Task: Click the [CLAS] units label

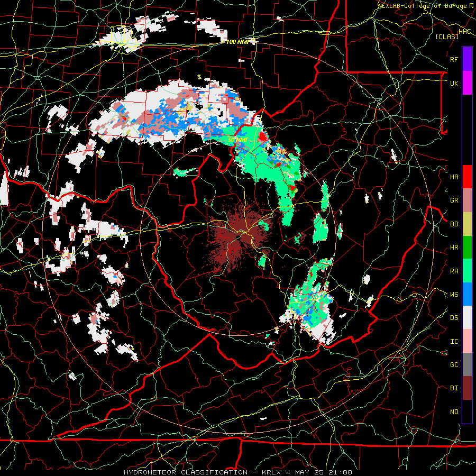Action: click(447, 37)
